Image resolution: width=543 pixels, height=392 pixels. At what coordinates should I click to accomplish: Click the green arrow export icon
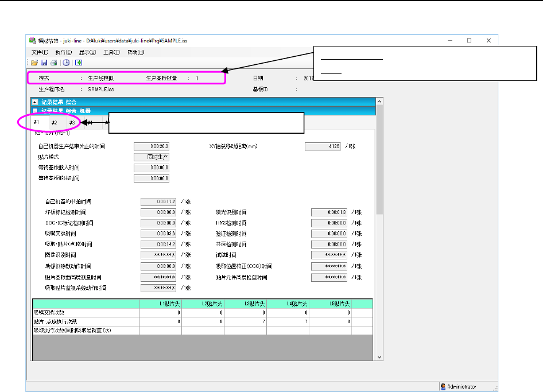[79, 63]
